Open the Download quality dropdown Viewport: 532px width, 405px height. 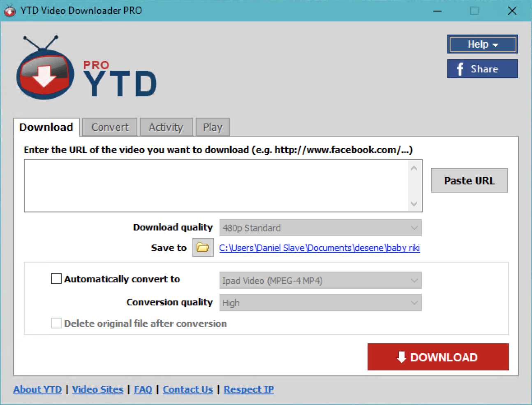320,228
